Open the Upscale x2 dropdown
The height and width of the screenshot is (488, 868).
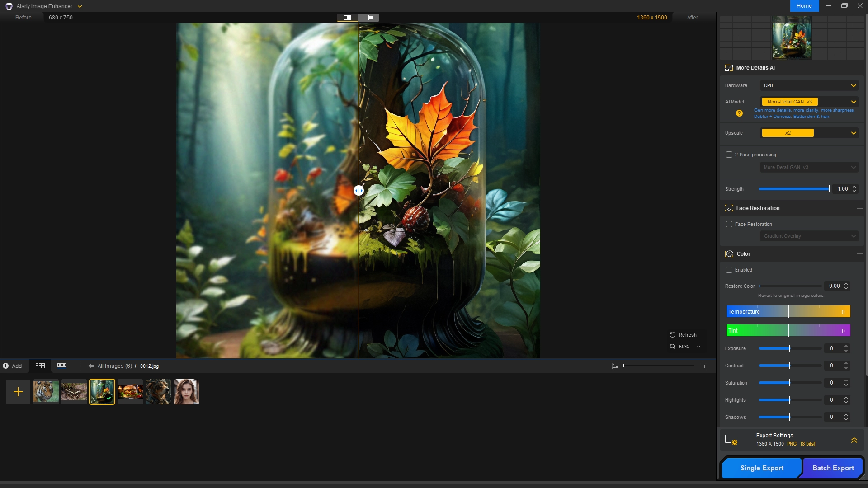pos(809,133)
